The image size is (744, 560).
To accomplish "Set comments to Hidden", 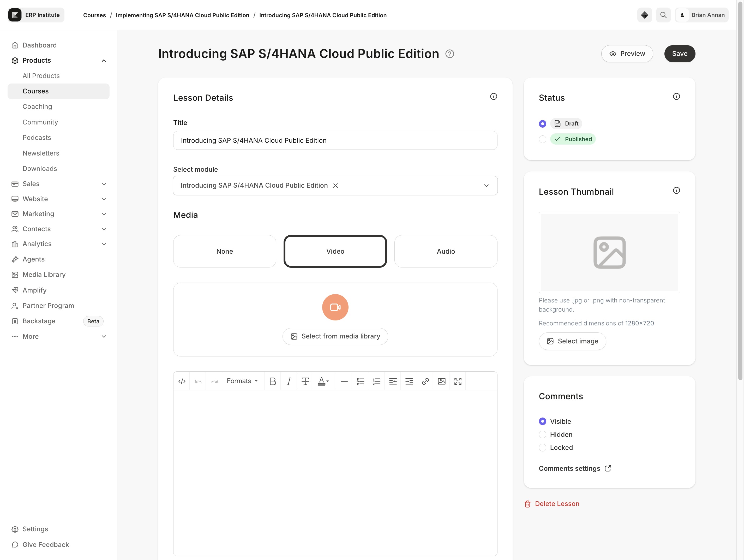I will (543, 434).
